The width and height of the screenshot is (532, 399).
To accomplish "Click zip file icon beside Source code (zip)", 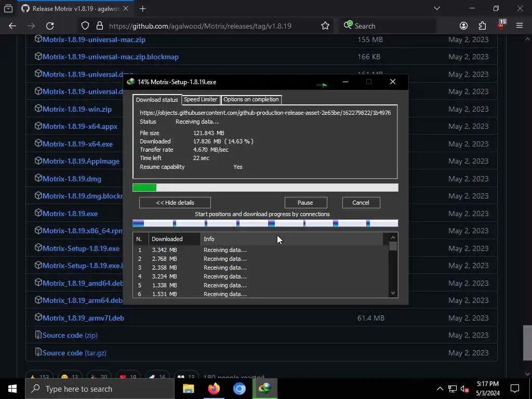I will [38, 335].
